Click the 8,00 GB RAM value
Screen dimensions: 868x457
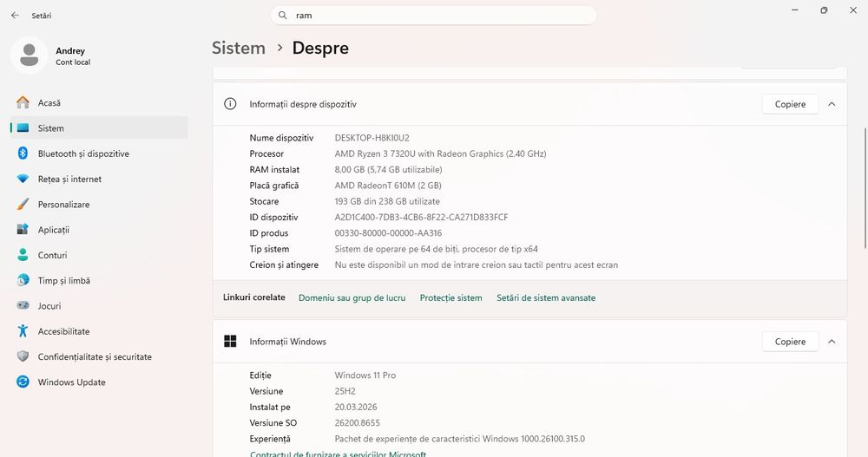point(388,169)
